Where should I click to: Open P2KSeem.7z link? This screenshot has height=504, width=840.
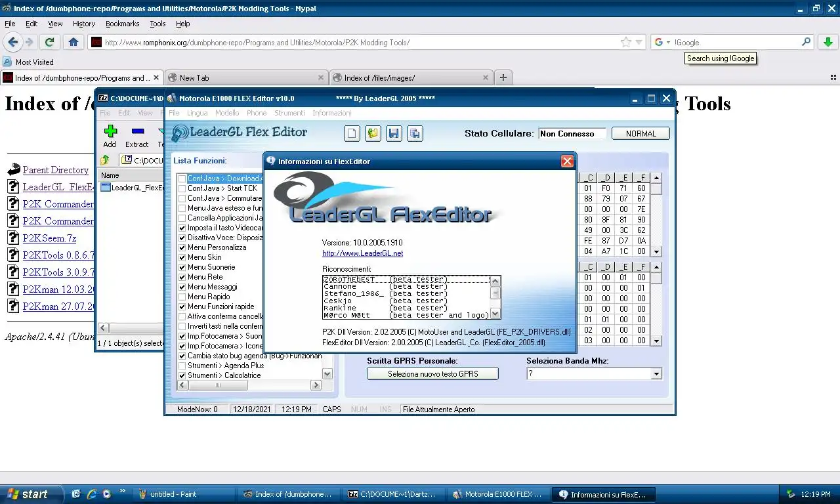click(x=49, y=238)
